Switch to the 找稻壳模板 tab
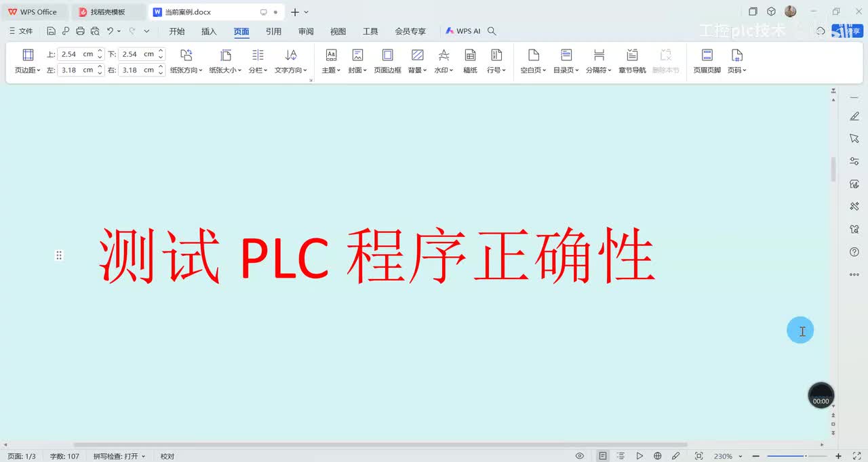 (108, 12)
